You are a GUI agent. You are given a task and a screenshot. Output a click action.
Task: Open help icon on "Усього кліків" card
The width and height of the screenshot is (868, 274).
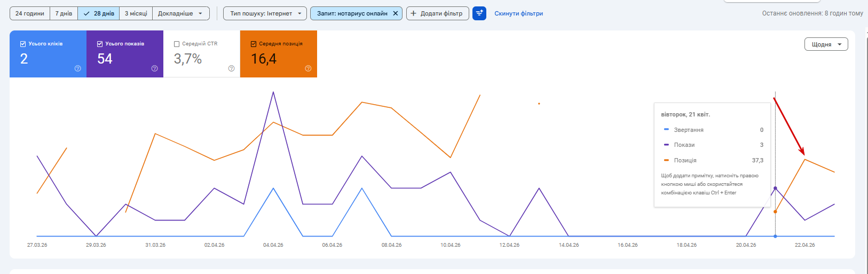coord(78,68)
